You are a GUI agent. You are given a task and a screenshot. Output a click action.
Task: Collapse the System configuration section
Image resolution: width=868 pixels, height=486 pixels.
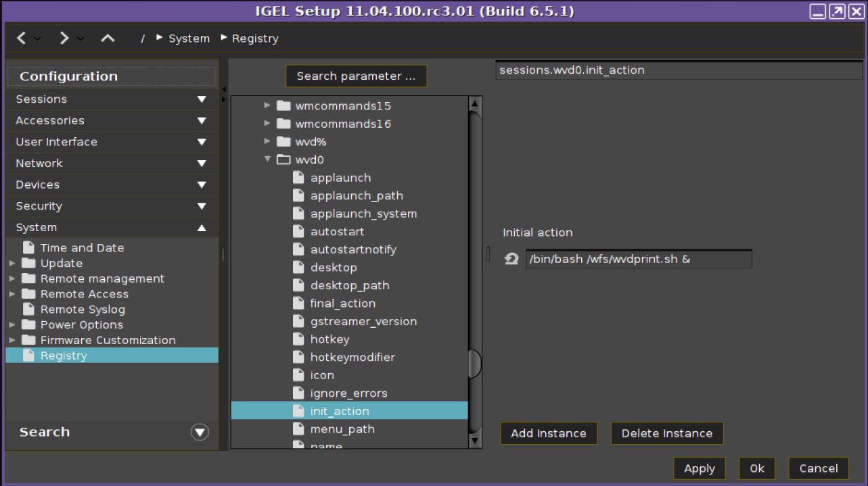coord(201,228)
